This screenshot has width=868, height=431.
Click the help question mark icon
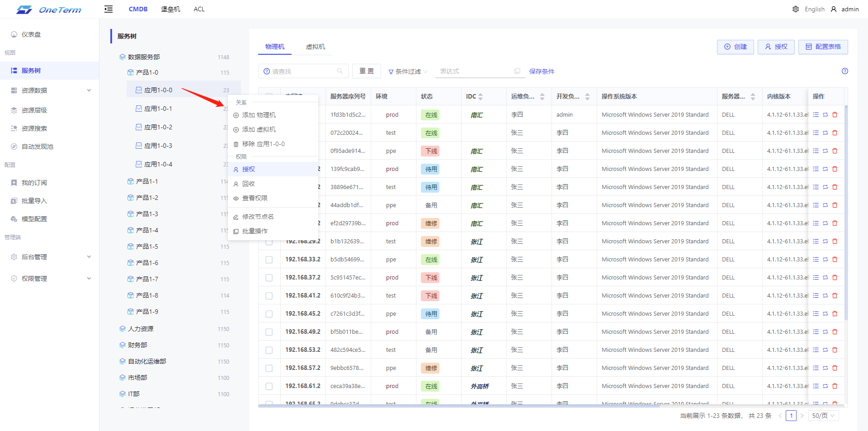tap(844, 71)
